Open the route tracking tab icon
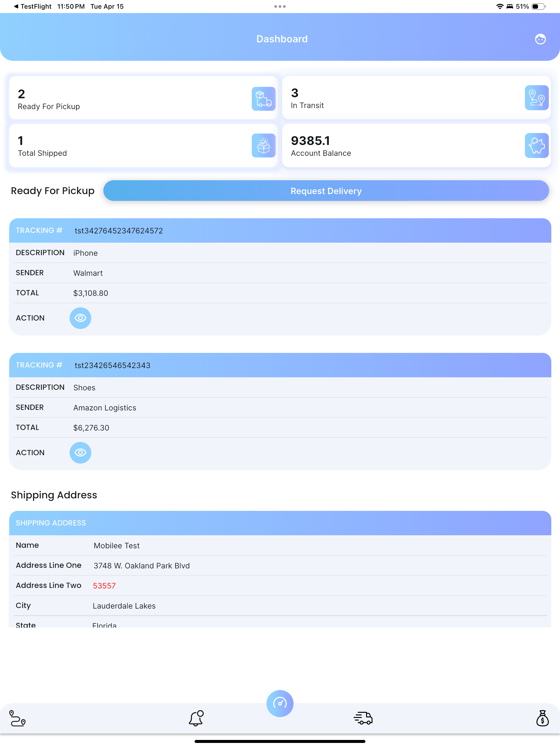560x747 pixels. tap(17, 718)
